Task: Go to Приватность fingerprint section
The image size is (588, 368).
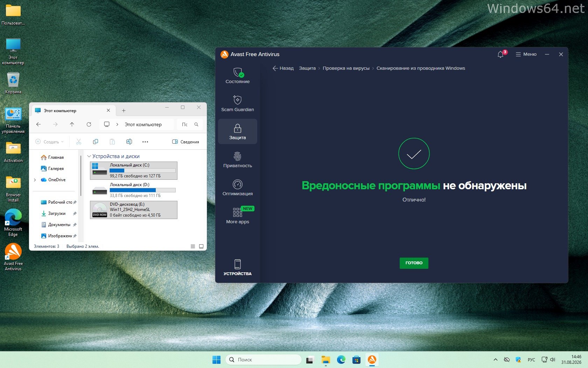Action: [237, 159]
